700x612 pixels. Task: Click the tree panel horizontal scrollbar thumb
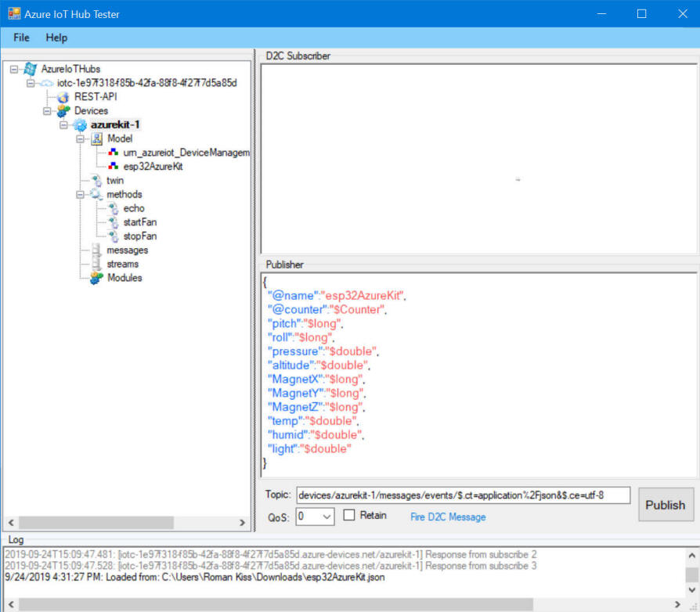[96, 522]
